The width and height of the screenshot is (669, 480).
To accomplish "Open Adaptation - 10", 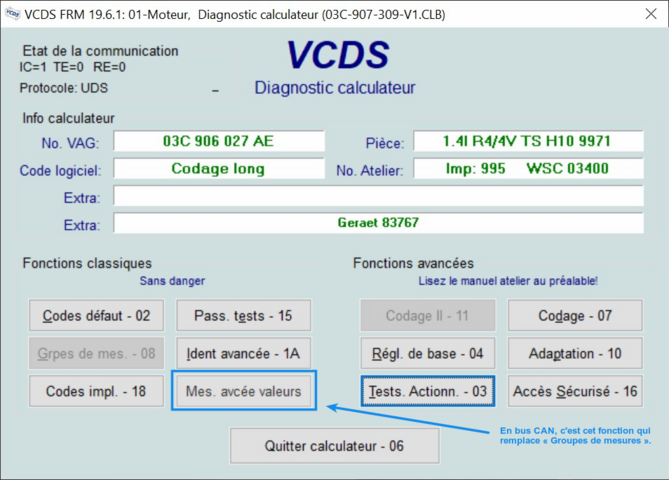I will pyautogui.click(x=575, y=353).
